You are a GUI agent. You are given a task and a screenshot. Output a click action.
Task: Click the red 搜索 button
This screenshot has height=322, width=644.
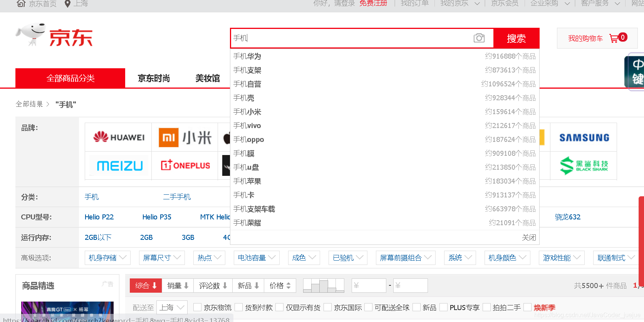click(x=516, y=38)
